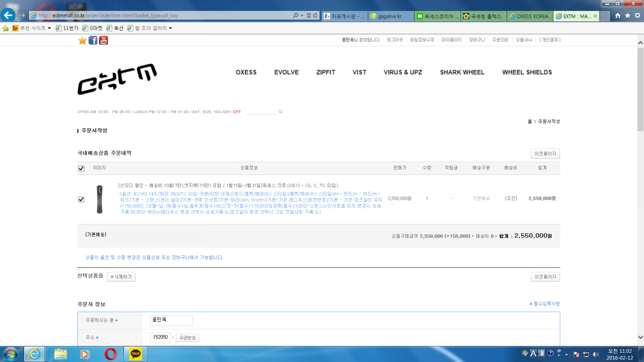Screen dimensions: 644x362
Task: Switch to the OXESS KOREA browser tab
Action: 529,16
